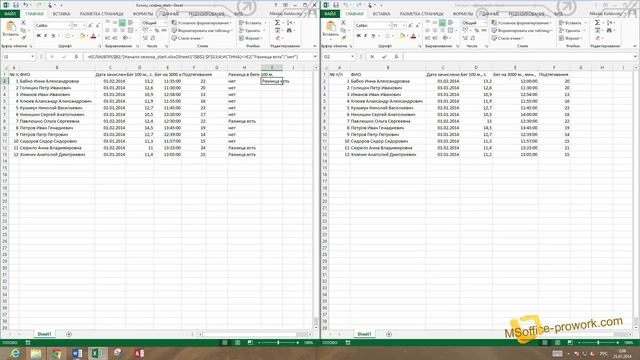Open Internet Explorer from taskbar
Screen dimensions: 640x360
[15, 353]
